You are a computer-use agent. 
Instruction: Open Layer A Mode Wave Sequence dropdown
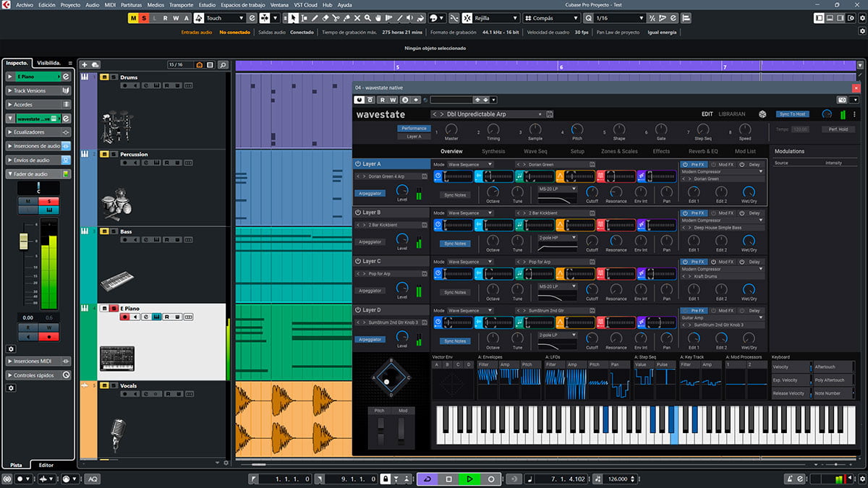(x=470, y=164)
